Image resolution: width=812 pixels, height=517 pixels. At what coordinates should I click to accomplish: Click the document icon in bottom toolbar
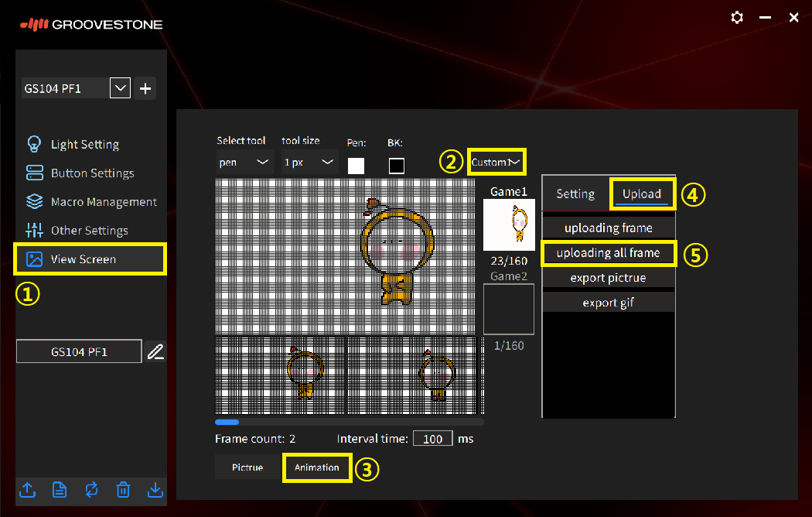click(x=59, y=489)
